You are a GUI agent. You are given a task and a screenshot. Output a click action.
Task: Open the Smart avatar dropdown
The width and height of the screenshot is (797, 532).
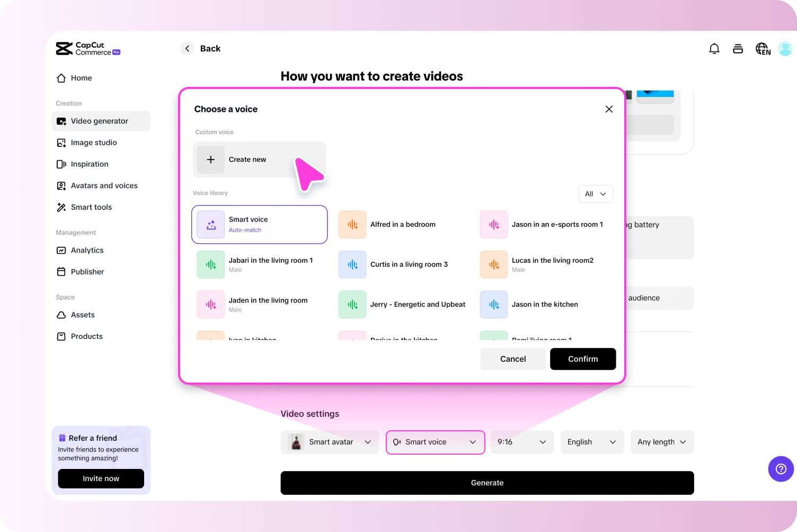click(x=330, y=442)
